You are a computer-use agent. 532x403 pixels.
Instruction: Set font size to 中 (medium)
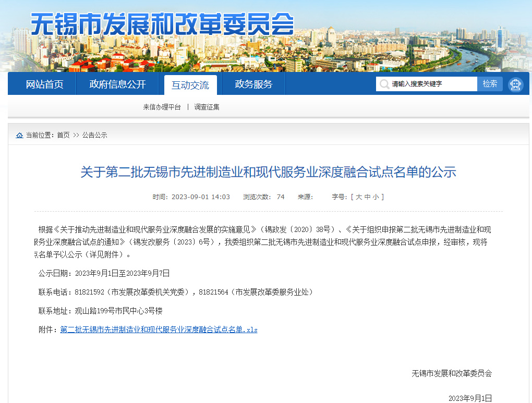tap(367, 197)
